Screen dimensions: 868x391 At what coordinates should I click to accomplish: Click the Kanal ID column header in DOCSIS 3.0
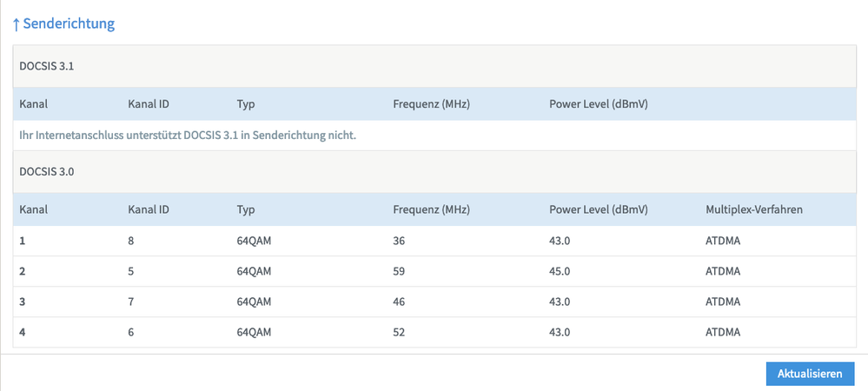click(148, 209)
